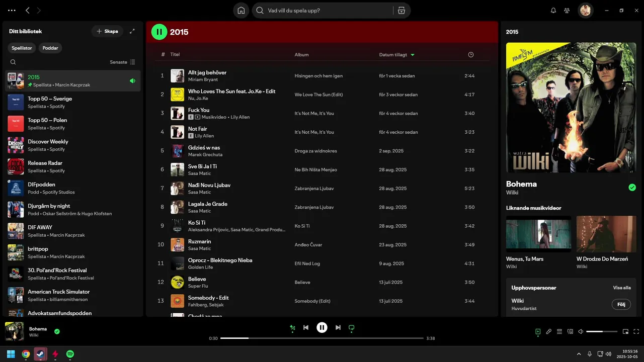The image size is (644, 362).
Task: Open the miniplayer icon
Action: pos(626,331)
